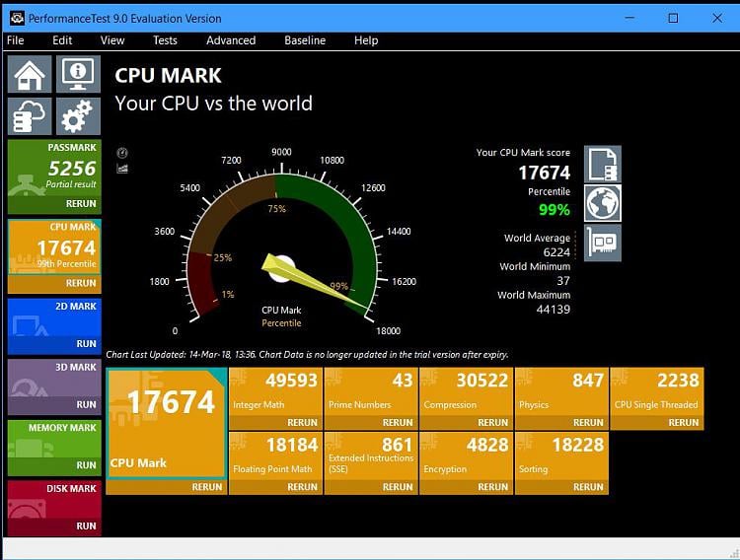This screenshot has height=560, width=740.
Task: Rerun the large CPU Mark tile
Action: 207,487
